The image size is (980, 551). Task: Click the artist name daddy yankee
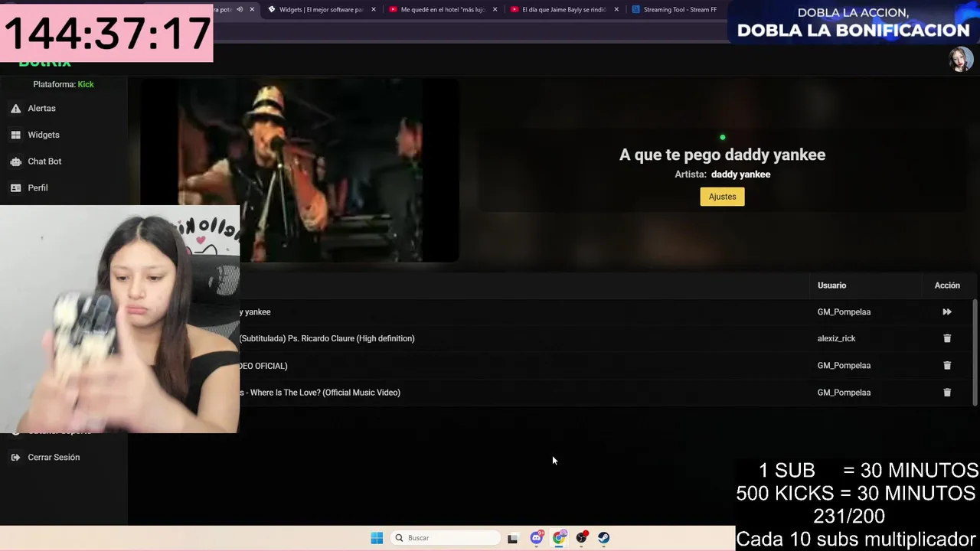740,174
